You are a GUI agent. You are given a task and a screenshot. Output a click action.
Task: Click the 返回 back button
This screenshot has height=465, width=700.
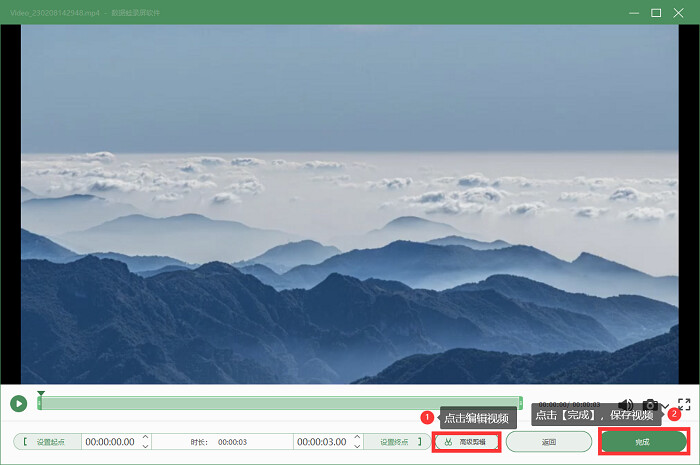point(549,442)
